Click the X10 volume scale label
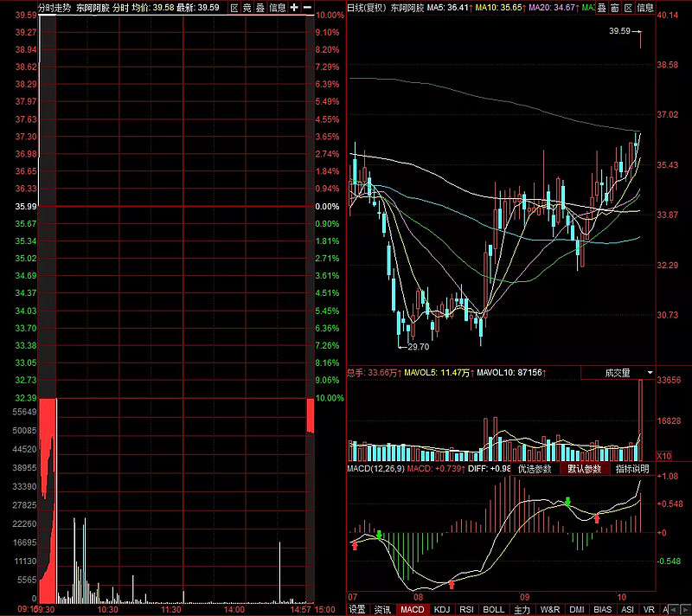Image resolution: width=692 pixels, height=616 pixels. 664,456
